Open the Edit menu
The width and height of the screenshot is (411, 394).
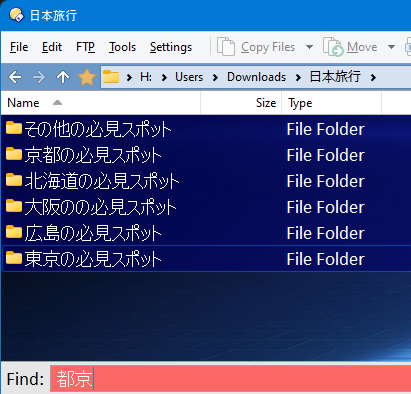(52, 47)
